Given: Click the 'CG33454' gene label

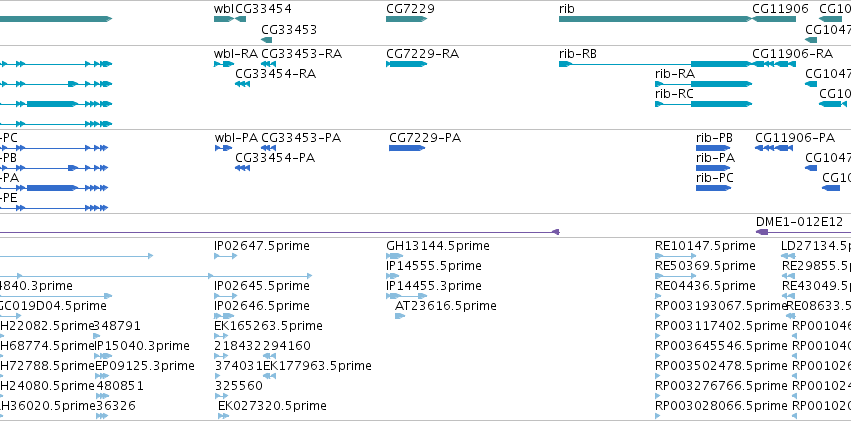Looking at the screenshot, I should pyautogui.click(x=263, y=9).
